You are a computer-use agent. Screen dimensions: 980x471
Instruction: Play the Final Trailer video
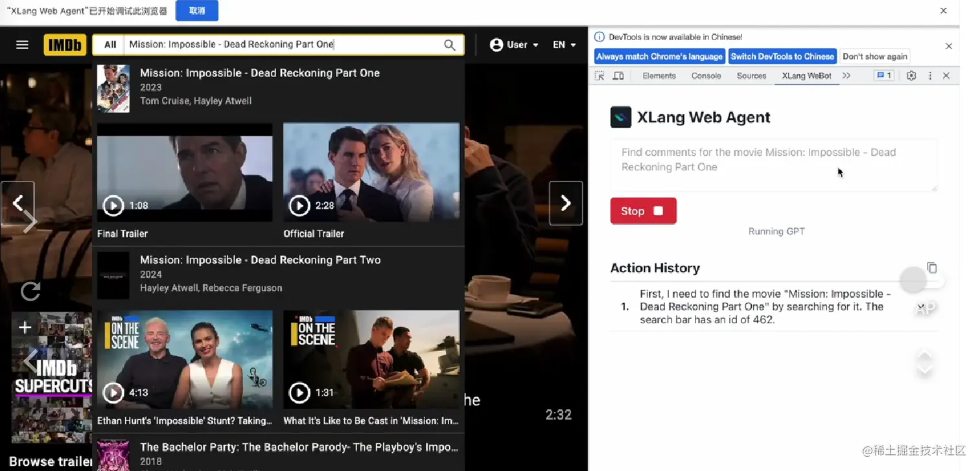(x=185, y=172)
